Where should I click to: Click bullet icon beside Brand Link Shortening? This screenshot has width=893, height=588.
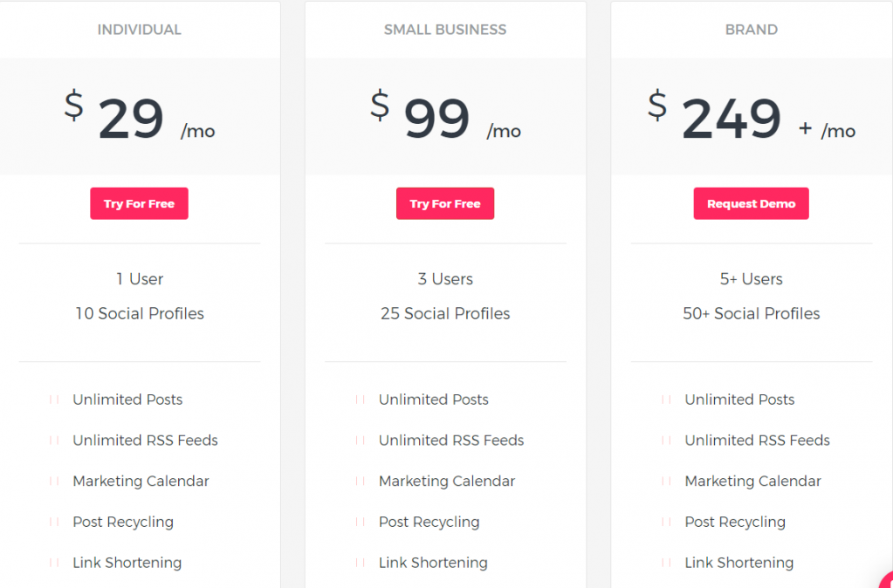tap(666, 563)
